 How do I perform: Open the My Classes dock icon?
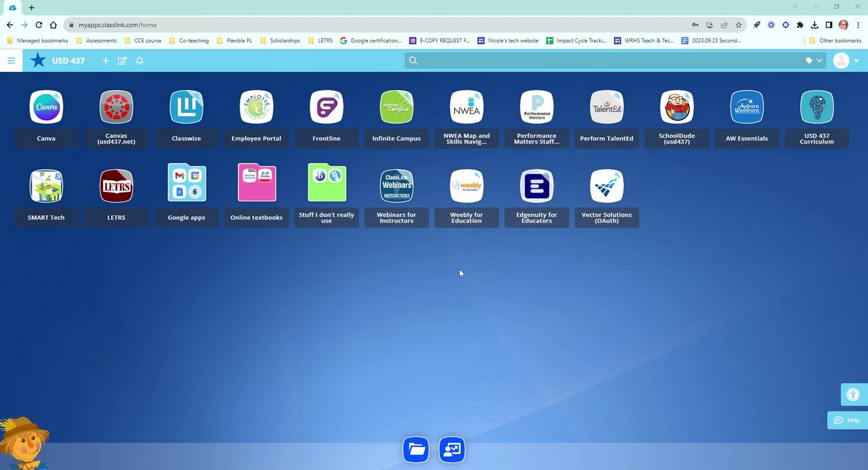pos(452,450)
